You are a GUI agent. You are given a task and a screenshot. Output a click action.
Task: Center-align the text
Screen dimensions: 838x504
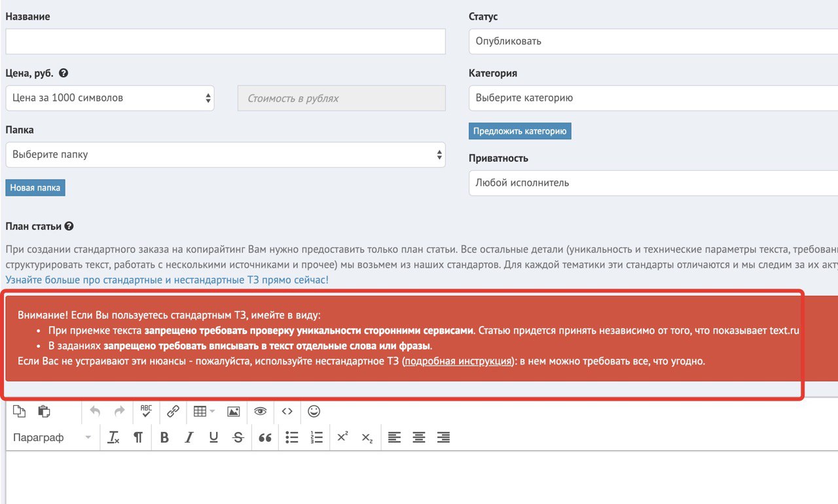pos(419,437)
